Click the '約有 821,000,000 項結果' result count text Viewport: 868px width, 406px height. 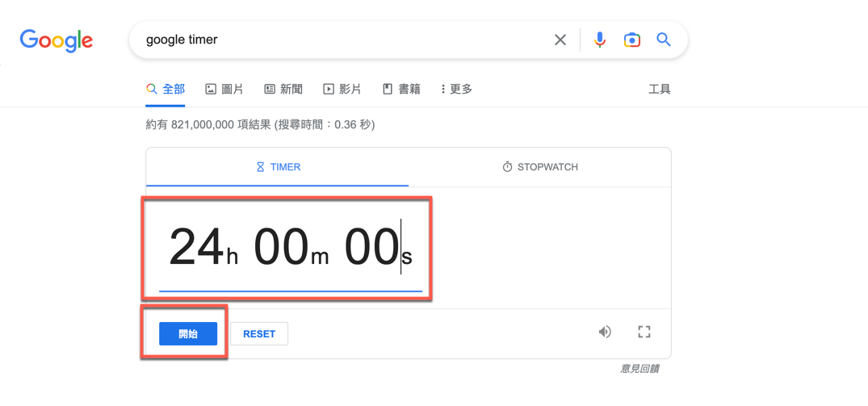(x=208, y=126)
